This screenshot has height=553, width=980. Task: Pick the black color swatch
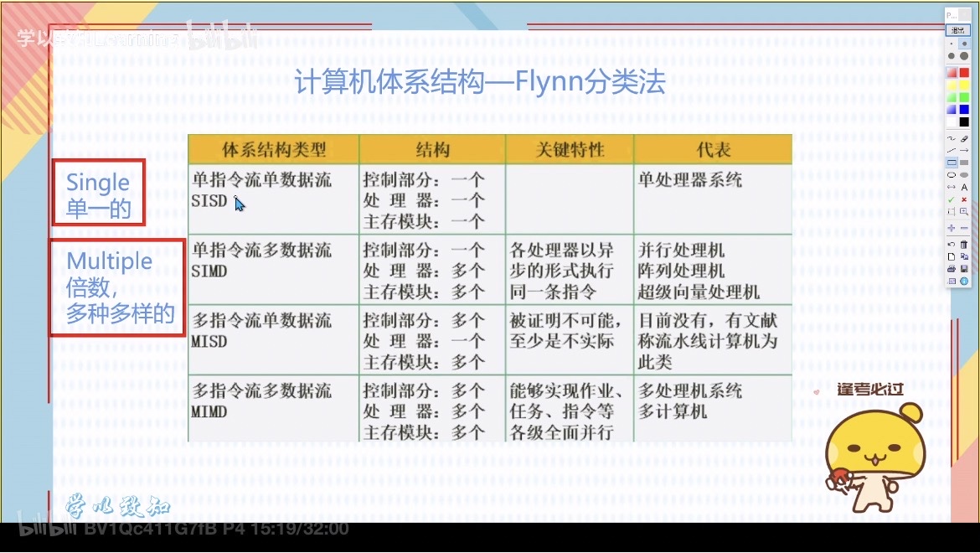[x=964, y=121]
